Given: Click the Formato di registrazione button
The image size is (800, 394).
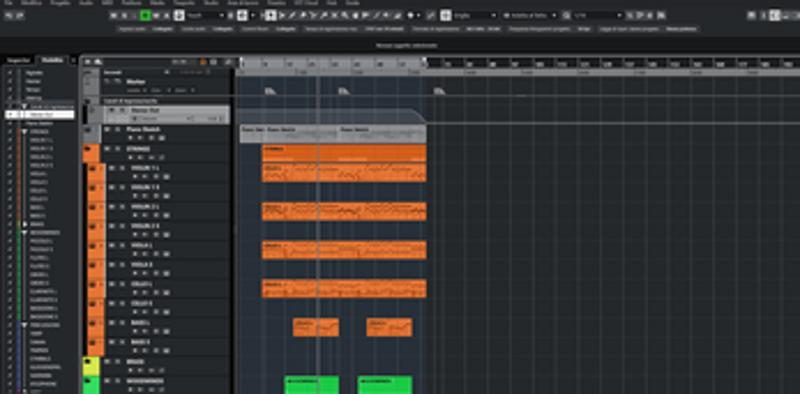Looking at the screenshot, I should (436, 29).
